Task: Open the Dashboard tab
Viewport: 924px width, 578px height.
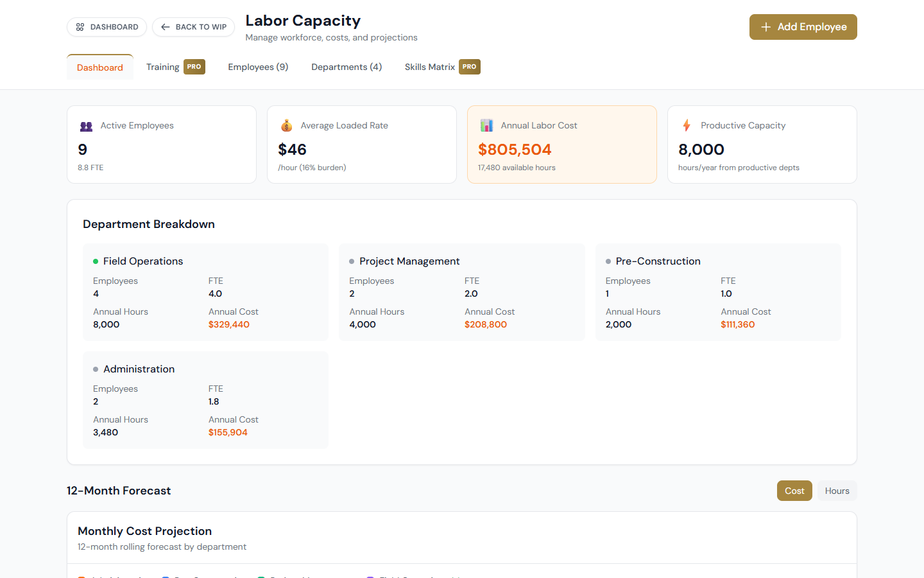Action: (x=100, y=67)
